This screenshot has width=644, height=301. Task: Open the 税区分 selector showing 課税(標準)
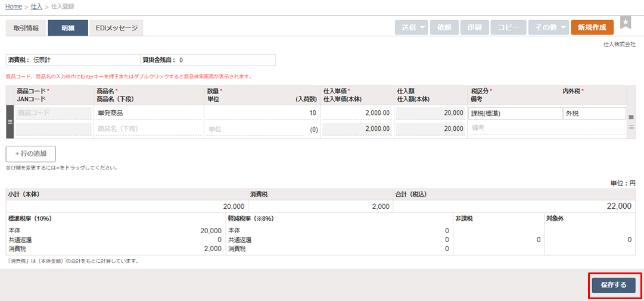515,113
